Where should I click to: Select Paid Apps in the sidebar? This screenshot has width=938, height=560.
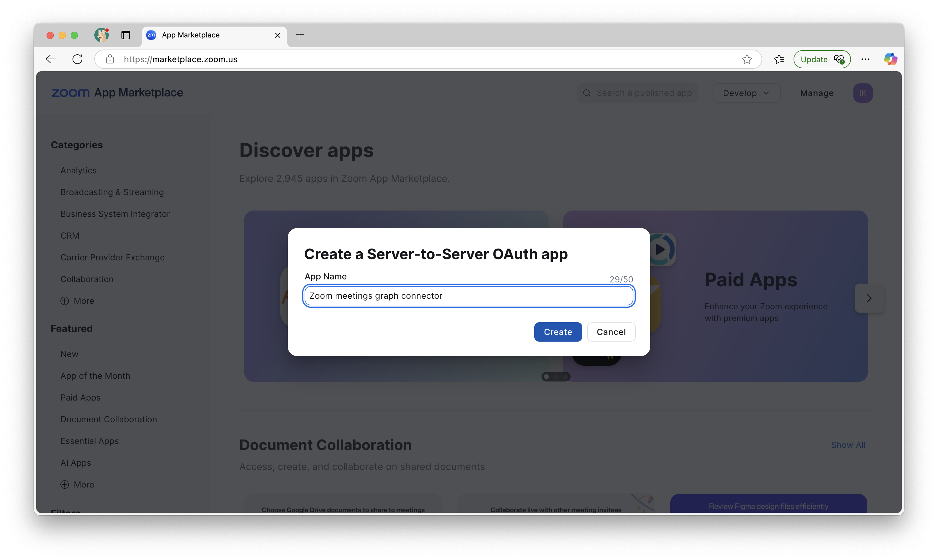80,398
